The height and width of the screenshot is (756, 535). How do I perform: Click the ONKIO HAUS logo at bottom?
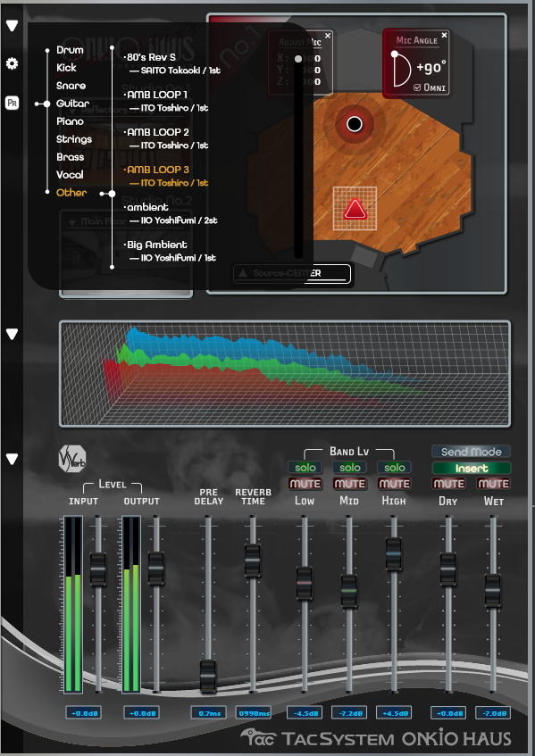point(456,739)
